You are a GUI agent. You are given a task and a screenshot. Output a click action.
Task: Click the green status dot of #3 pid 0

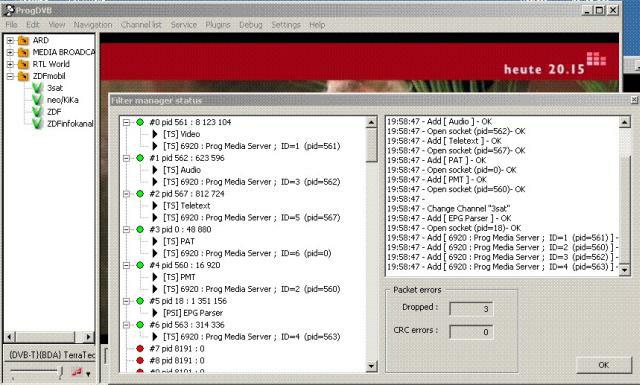[140, 229]
